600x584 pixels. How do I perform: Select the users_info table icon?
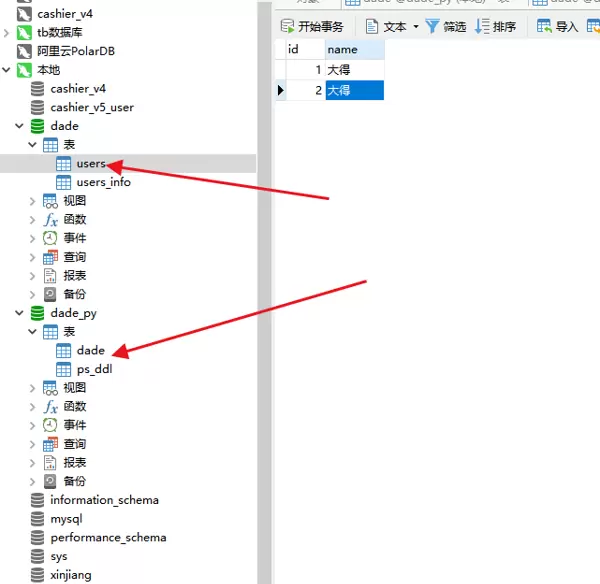63,182
